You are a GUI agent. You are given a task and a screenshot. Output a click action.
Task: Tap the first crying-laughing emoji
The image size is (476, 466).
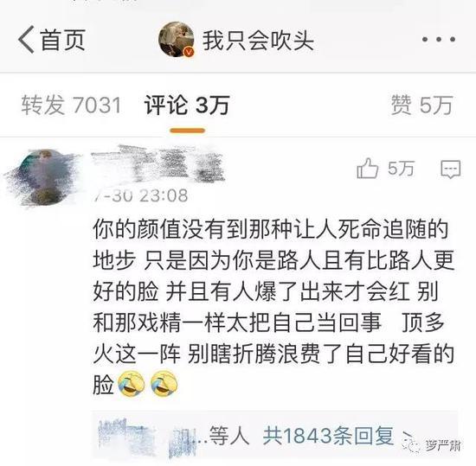(132, 384)
